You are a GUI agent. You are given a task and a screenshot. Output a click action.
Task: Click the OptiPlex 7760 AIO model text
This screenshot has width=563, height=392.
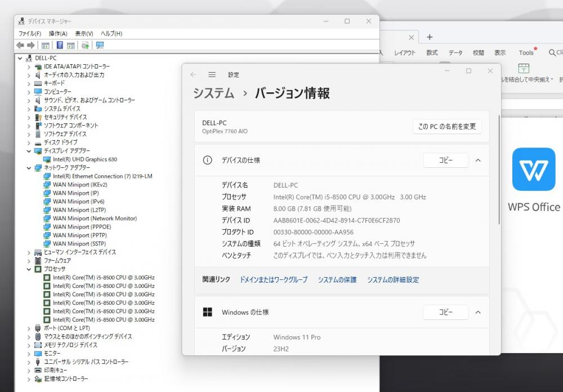pos(225,131)
